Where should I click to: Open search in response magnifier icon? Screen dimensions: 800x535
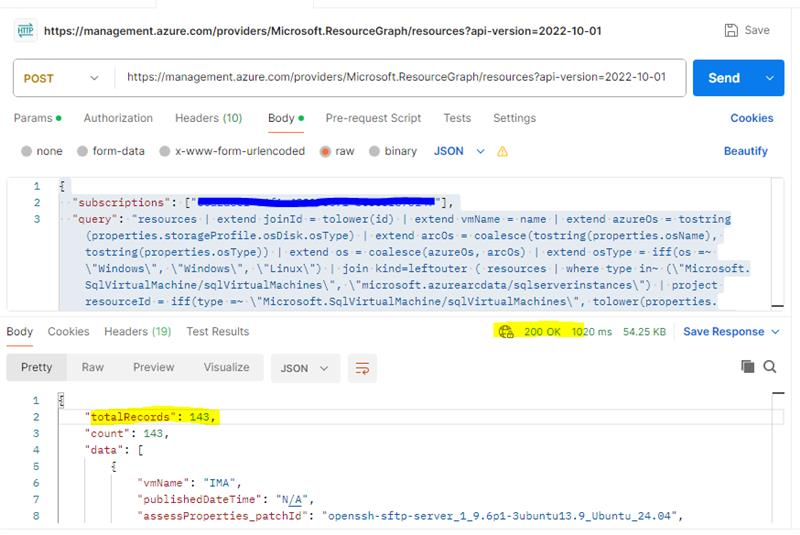769,366
